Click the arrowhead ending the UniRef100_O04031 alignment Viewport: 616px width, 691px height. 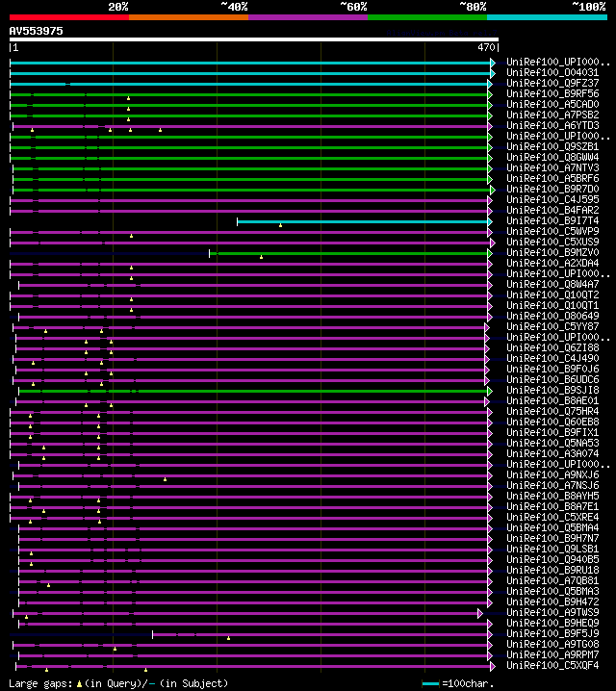493,73
